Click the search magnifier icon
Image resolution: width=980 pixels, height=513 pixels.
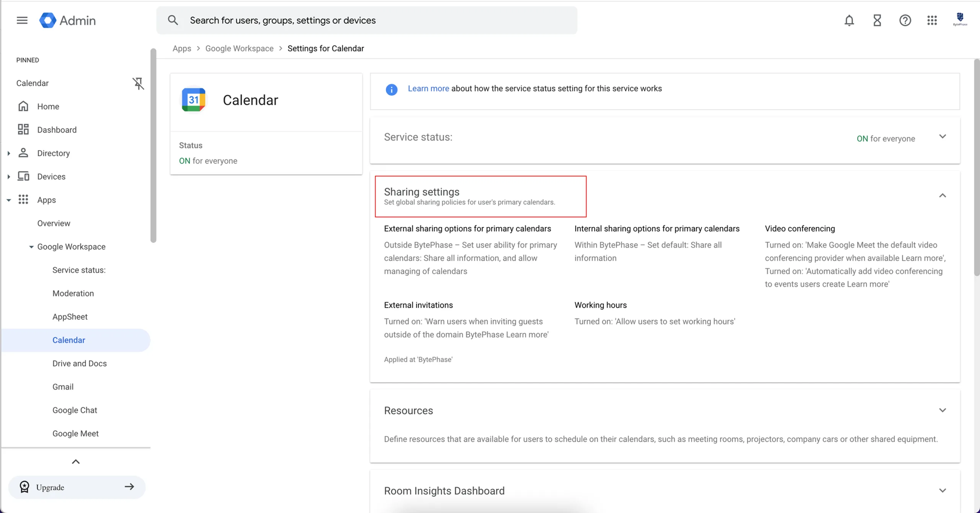[173, 20]
